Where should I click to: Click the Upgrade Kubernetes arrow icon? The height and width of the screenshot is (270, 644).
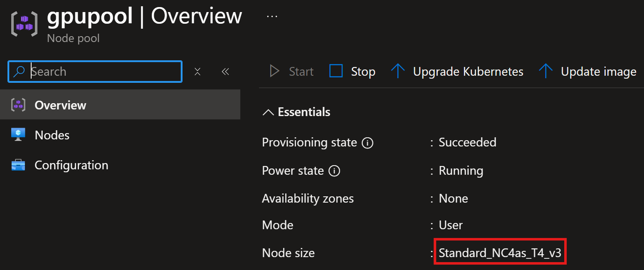[398, 71]
